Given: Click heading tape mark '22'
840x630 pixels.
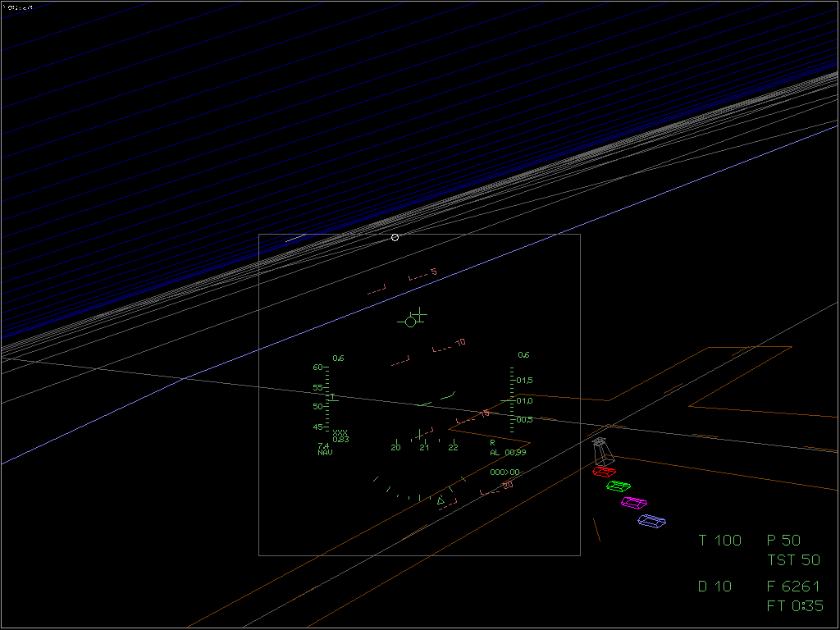Looking at the screenshot, I should pos(453,447).
